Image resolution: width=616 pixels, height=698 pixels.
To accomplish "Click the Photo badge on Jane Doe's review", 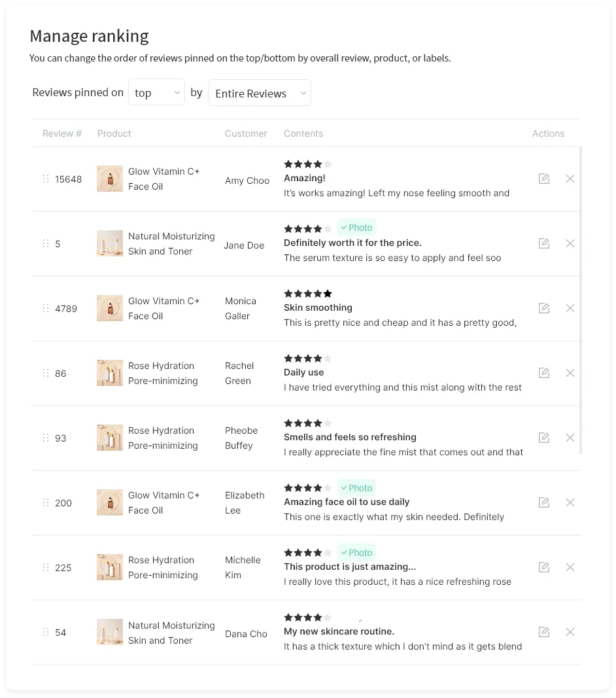I will (x=357, y=228).
